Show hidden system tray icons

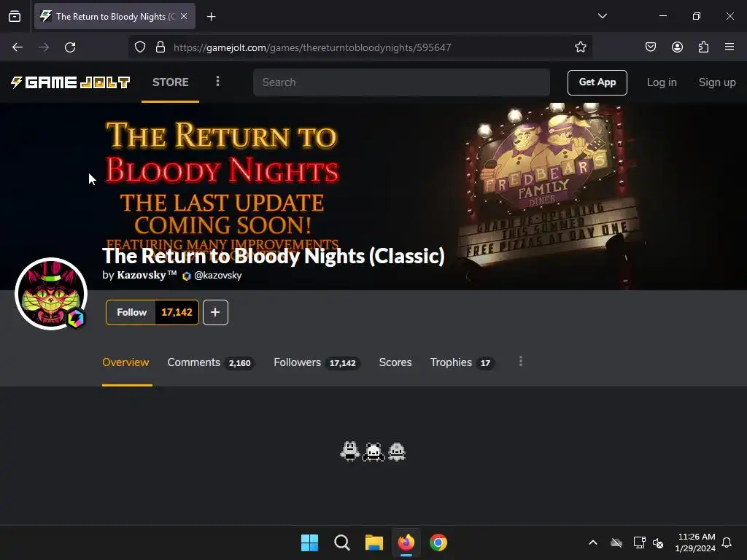point(593,542)
